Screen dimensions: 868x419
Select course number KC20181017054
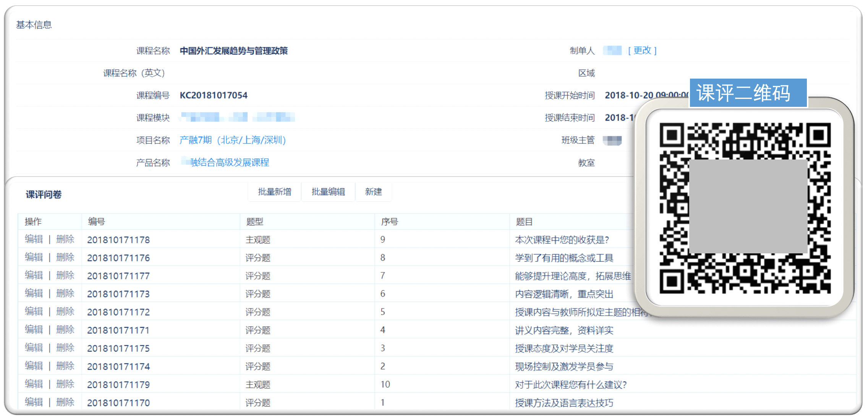pos(214,95)
